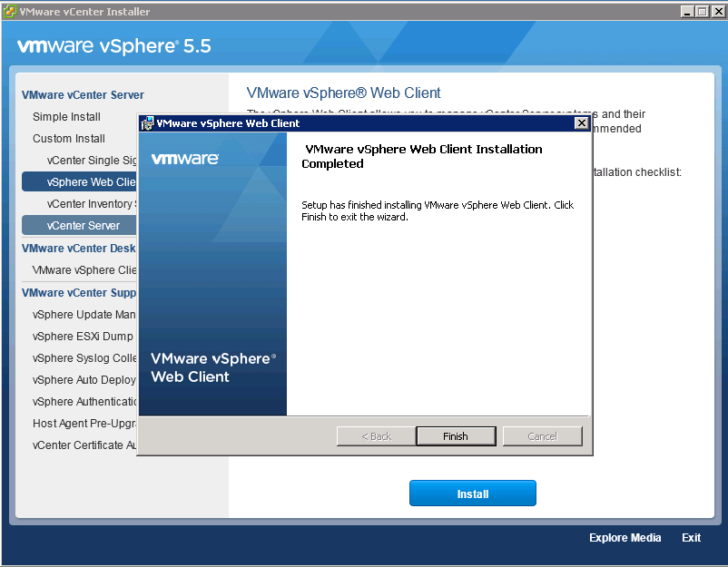Screen dimensions: 728x567
Task: Close the vSphere Web Client dialog
Action: pyautogui.click(x=581, y=123)
